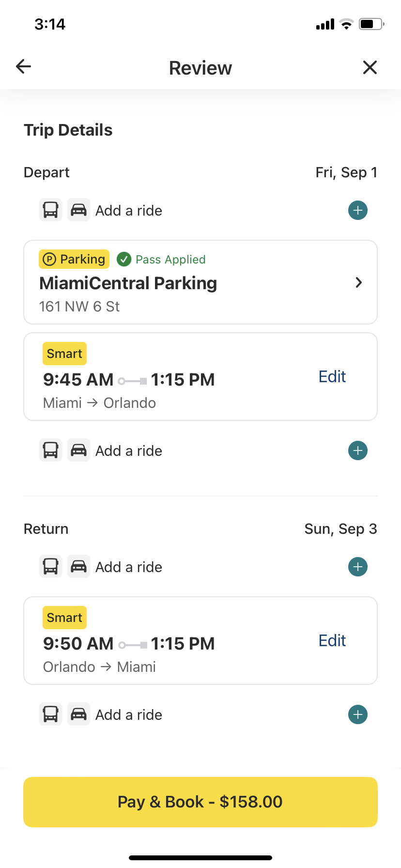Tap plus icon below Miami to Orlando trip

358,450
